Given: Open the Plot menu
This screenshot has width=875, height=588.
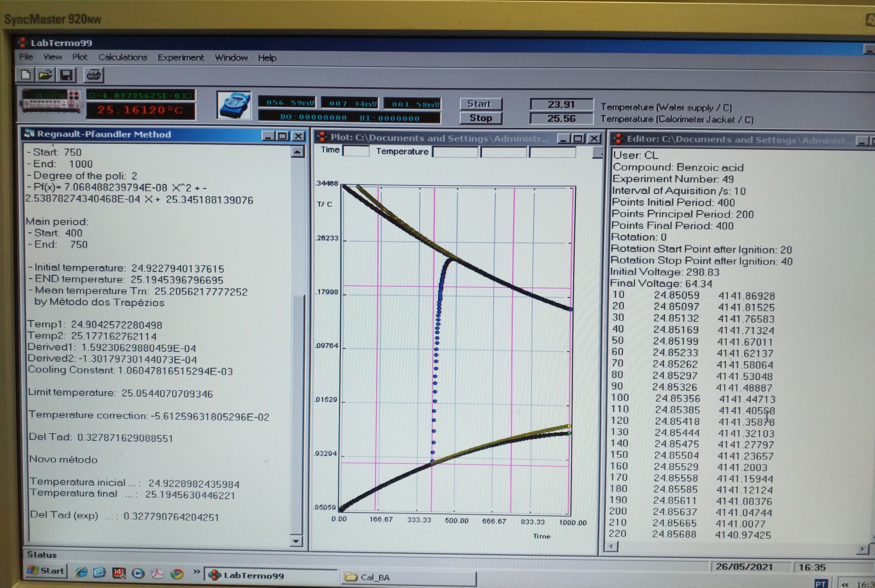Looking at the screenshot, I should click(x=80, y=57).
